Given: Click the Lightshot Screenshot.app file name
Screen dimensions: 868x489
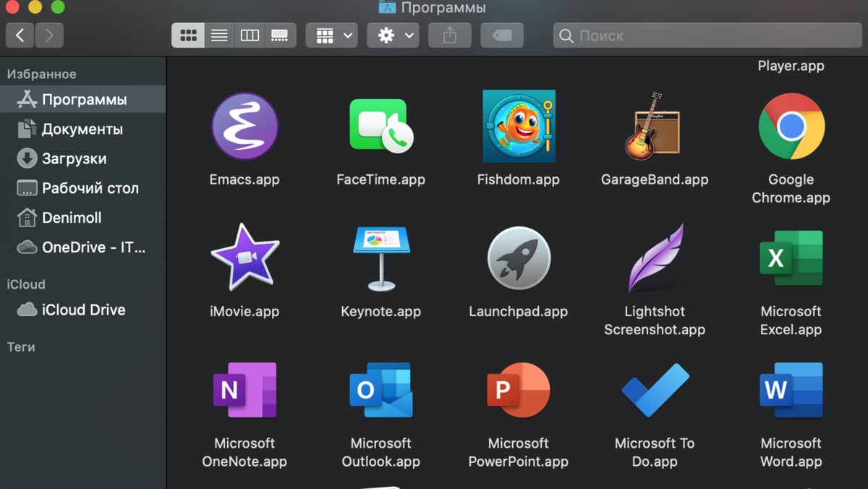Looking at the screenshot, I should pyautogui.click(x=655, y=320).
